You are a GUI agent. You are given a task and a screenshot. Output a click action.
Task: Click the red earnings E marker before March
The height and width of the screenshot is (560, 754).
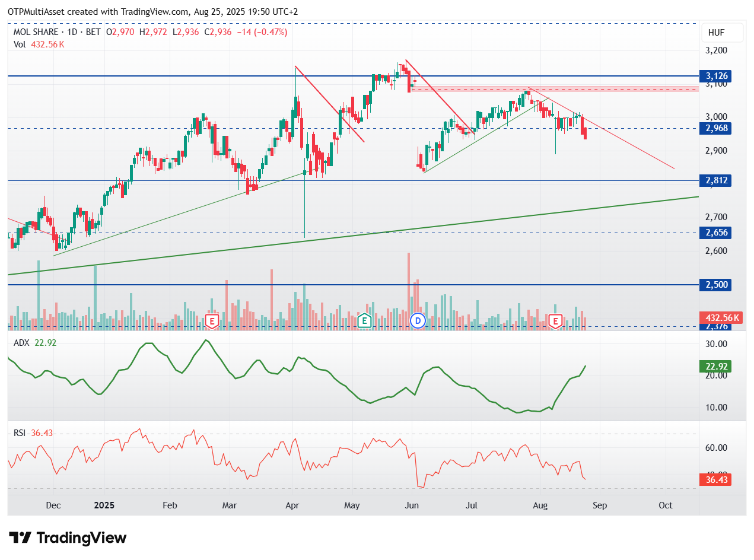coord(212,322)
